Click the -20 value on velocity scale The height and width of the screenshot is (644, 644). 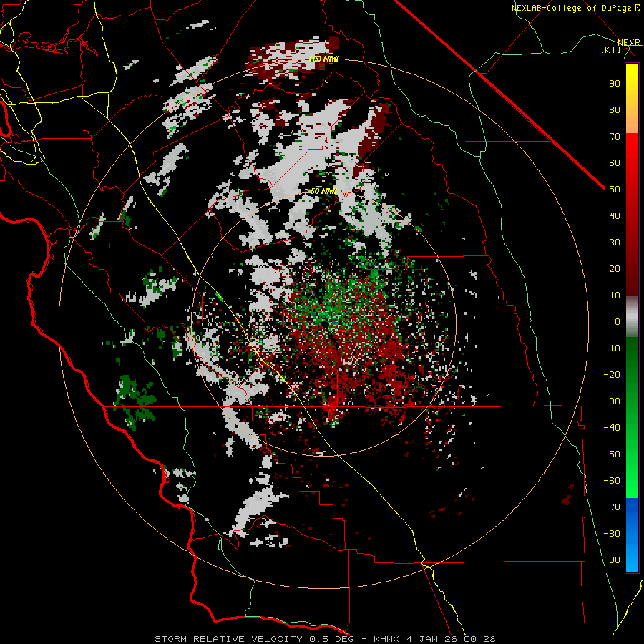612,375
